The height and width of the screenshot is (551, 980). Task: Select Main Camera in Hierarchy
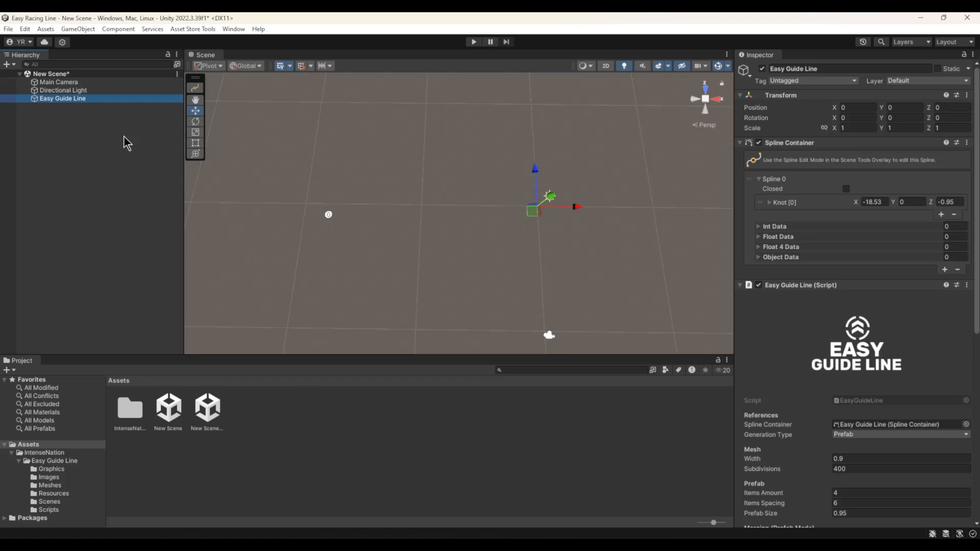coord(59,82)
